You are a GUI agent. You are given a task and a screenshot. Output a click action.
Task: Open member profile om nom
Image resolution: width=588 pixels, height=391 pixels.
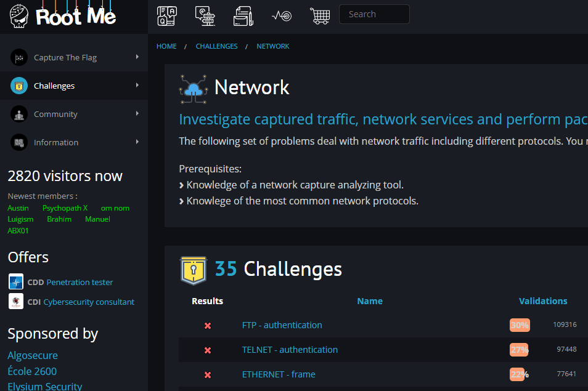[115, 208]
